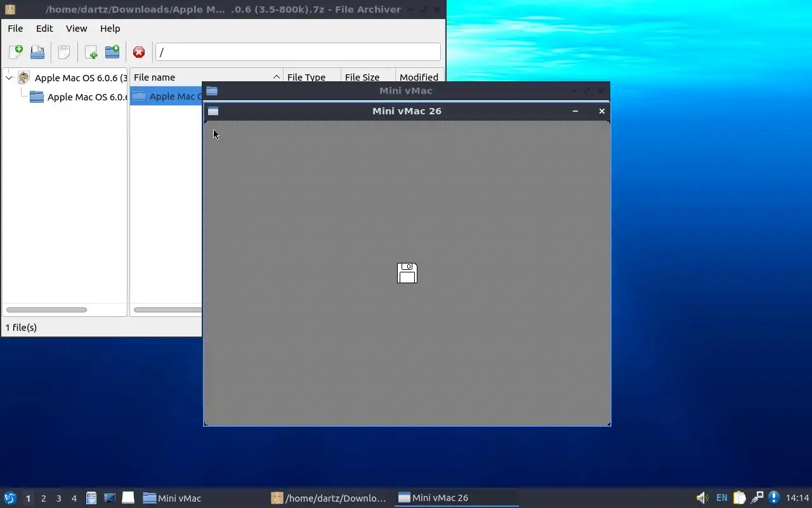
Task: Select the archive root tree item
Action: click(72, 78)
